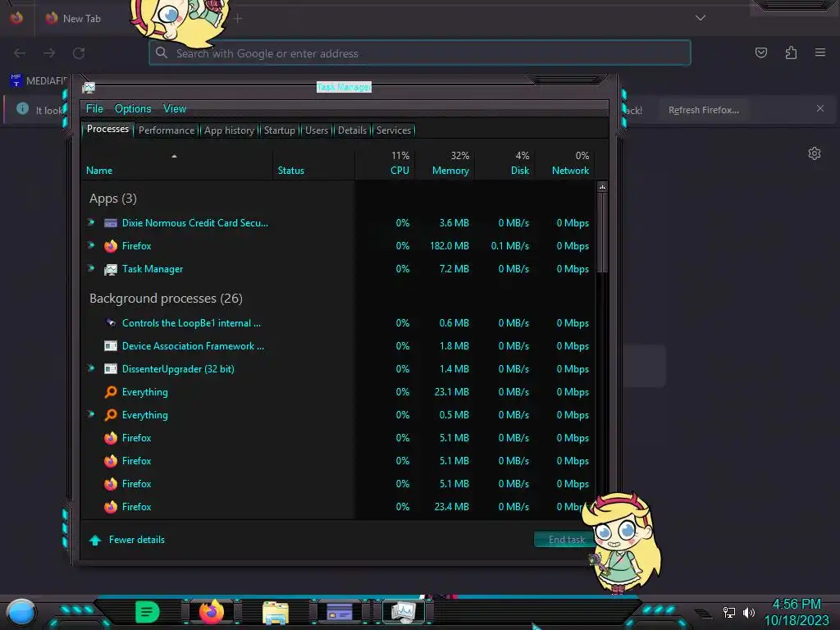Click the Dixie Normous Credit Card app icon
This screenshot has width=840, height=630.
tap(111, 223)
